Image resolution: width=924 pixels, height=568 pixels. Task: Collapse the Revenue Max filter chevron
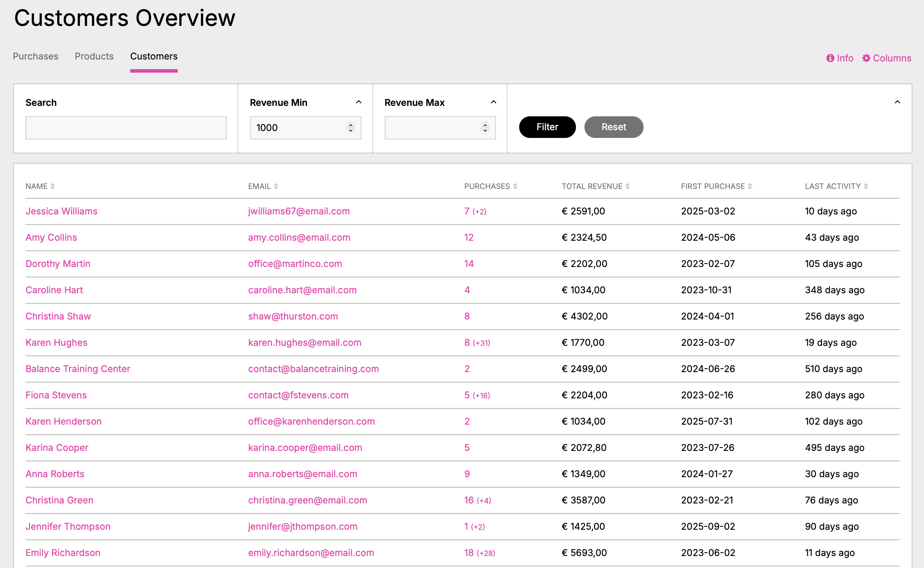493,102
